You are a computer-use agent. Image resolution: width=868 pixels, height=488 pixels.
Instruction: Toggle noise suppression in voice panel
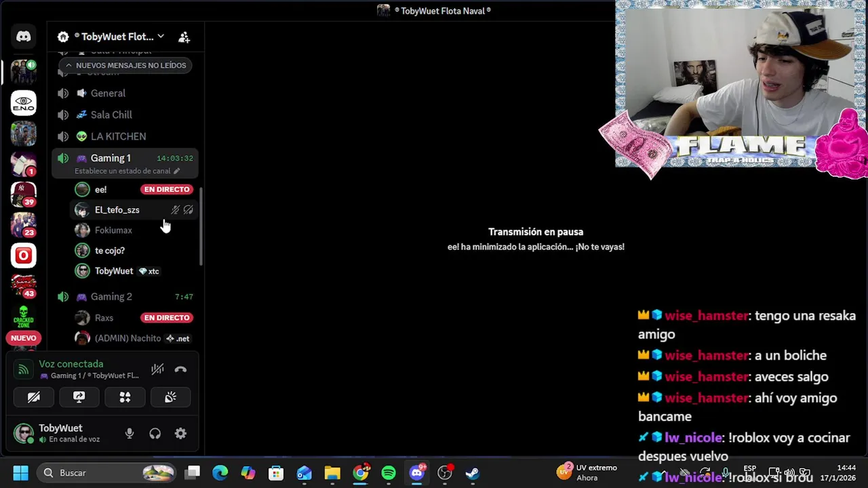(x=157, y=369)
